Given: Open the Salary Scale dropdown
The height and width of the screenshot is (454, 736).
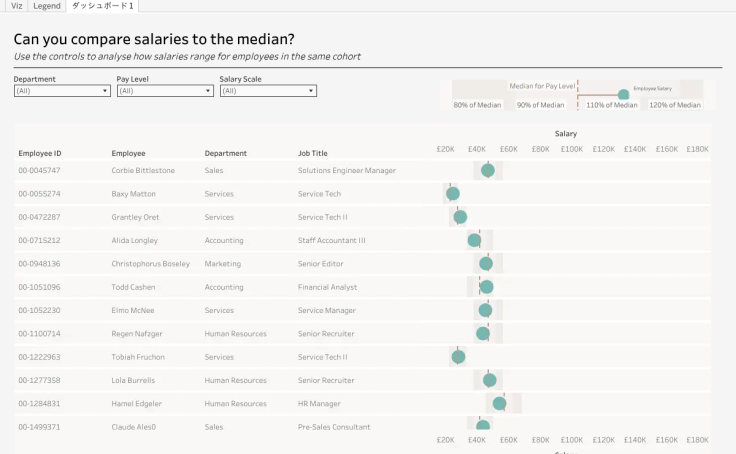Looking at the screenshot, I should [268, 91].
